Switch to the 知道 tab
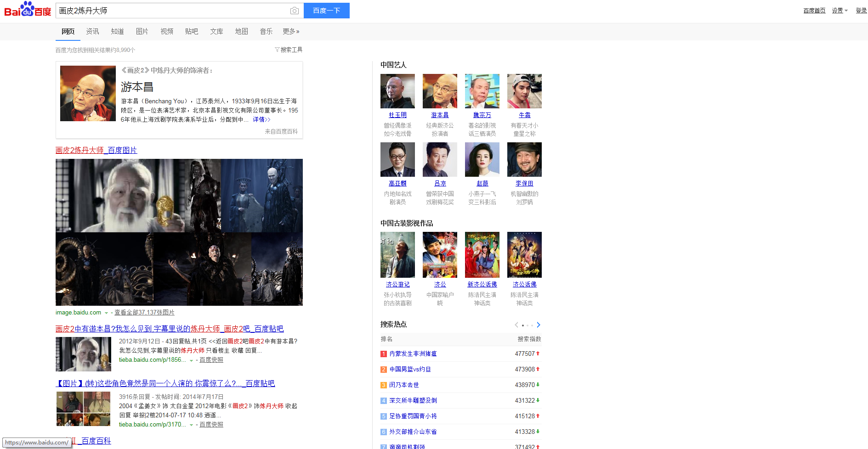868x449 pixels. click(x=117, y=31)
